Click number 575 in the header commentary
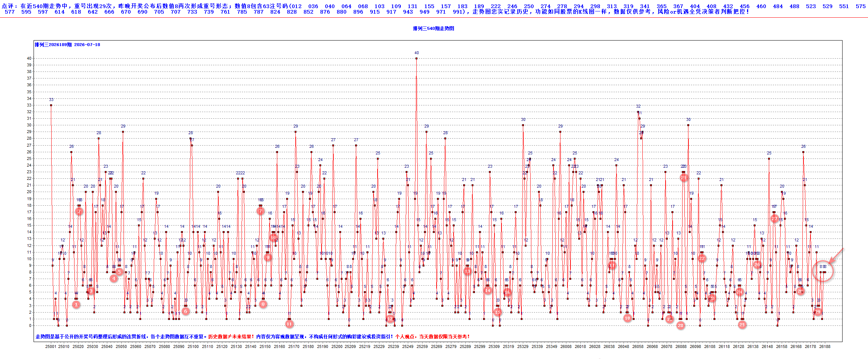This screenshot has width=868, height=359. 861,6
